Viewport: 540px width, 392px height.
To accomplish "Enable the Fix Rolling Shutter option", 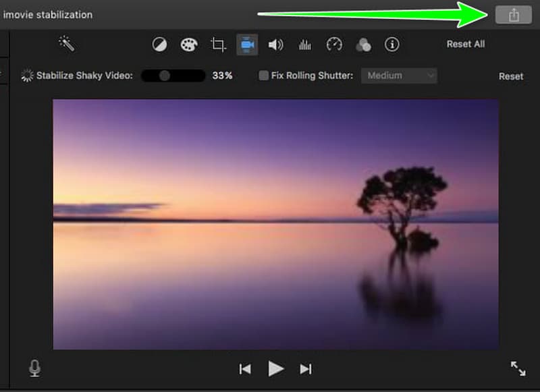I will click(x=263, y=76).
